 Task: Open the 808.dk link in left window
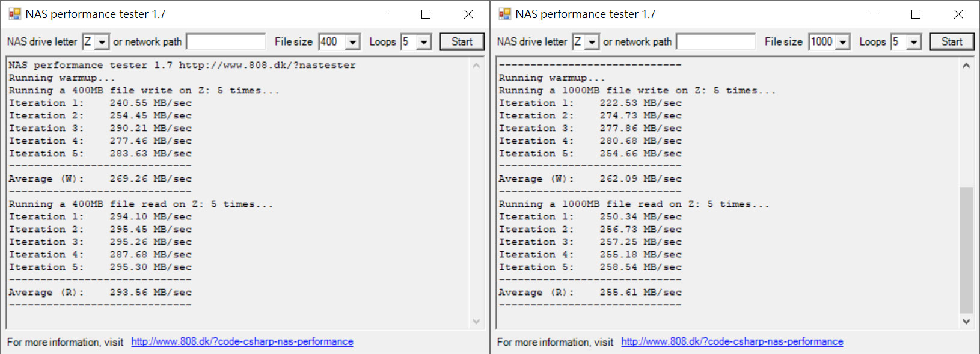pyautogui.click(x=242, y=341)
